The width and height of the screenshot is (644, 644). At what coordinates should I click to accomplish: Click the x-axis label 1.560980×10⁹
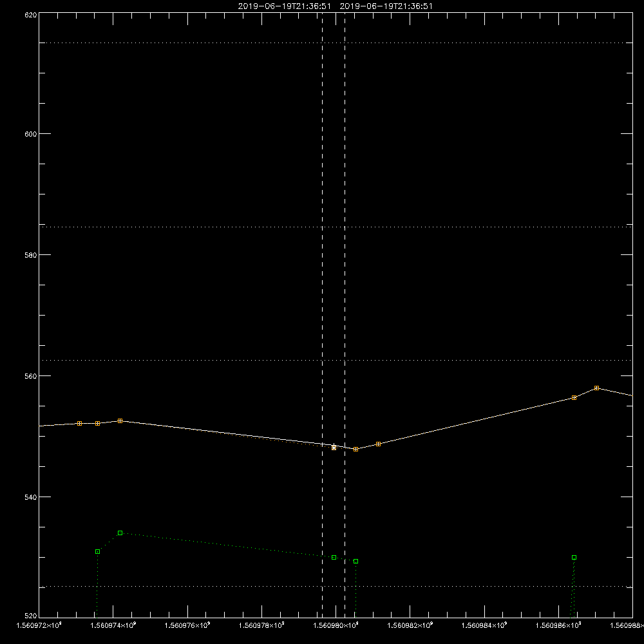tap(336, 625)
